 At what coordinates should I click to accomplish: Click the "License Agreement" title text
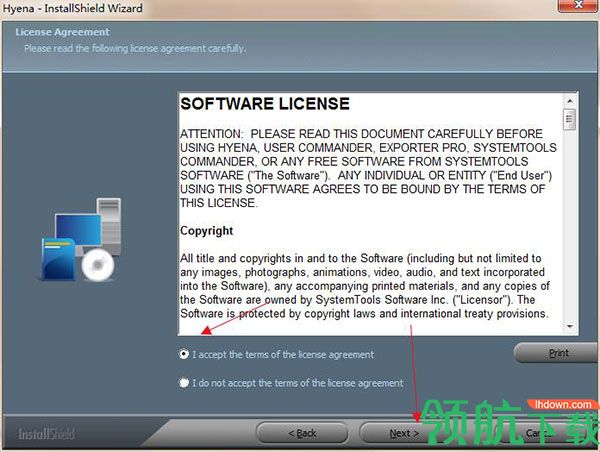62,32
